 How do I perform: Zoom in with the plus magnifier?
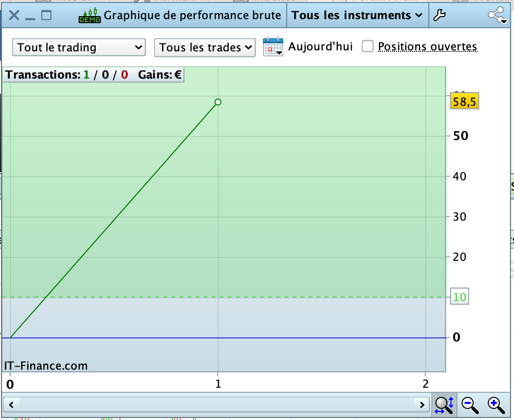496,405
